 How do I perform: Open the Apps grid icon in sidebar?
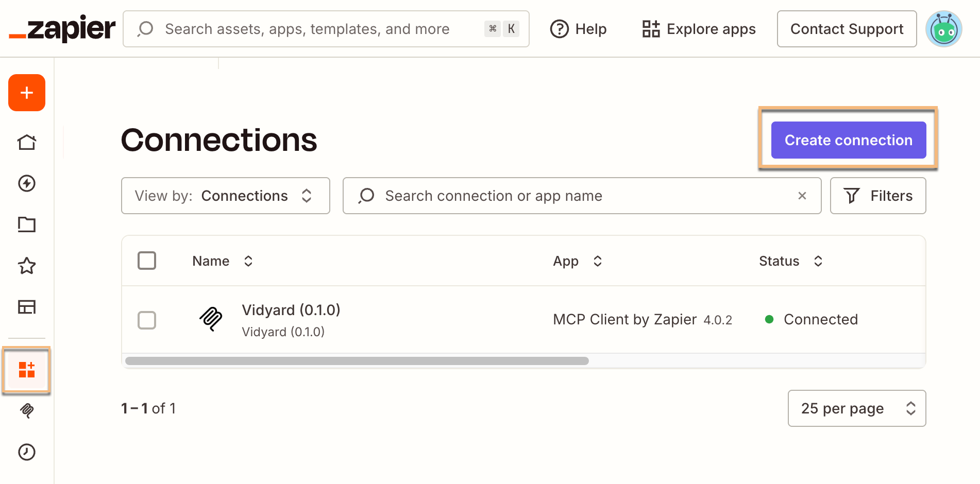27,370
